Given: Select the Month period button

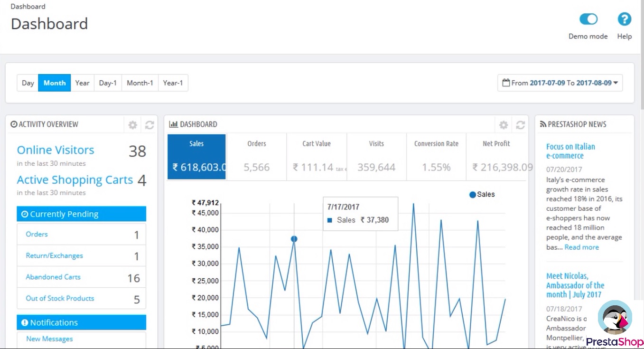Looking at the screenshot, I should 55,83.
